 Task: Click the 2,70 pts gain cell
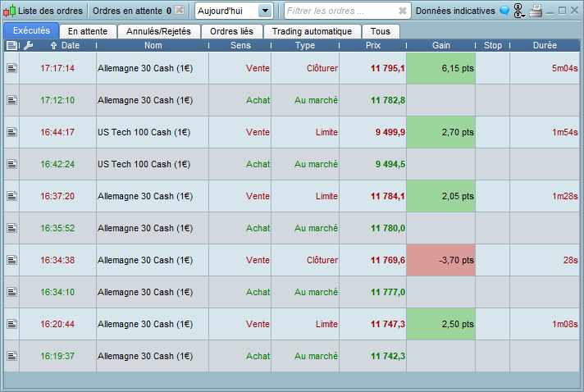(x=440, y=132)
